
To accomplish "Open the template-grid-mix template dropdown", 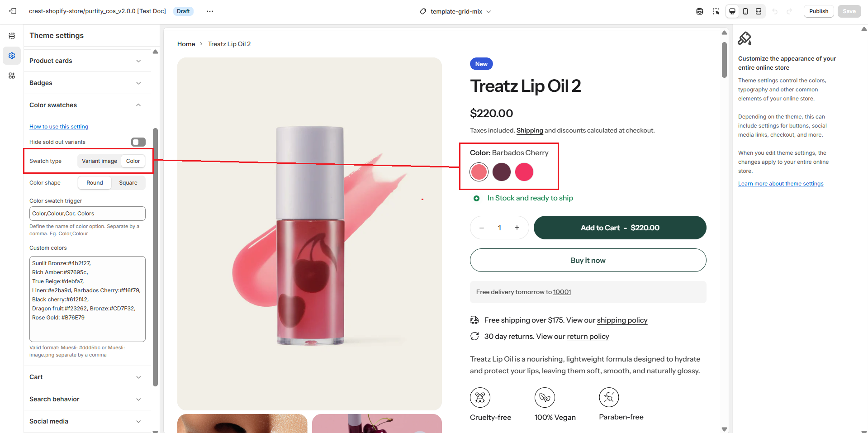I will coord(455,11).
